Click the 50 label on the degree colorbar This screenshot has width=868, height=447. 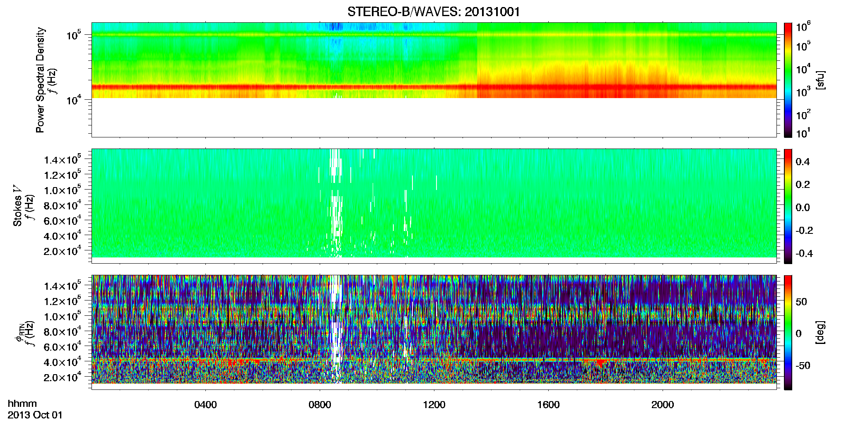(801, 302)
